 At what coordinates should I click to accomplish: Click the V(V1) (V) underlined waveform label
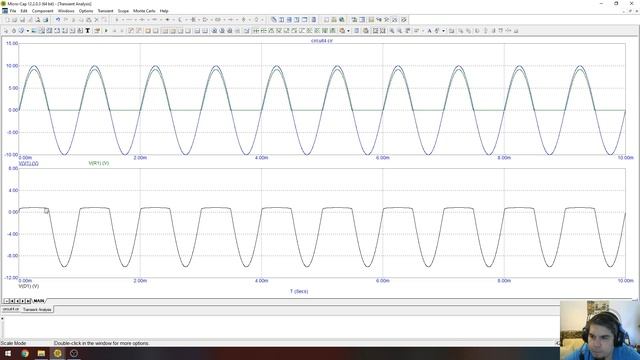29,163
